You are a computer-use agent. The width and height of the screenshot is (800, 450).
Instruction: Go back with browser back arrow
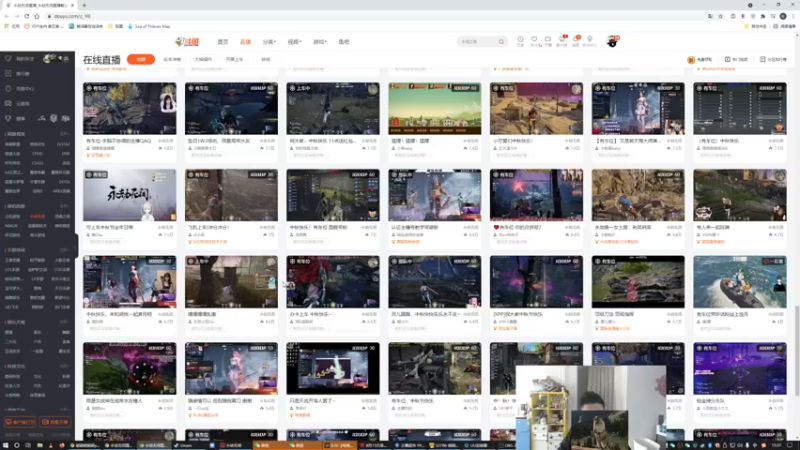coord(7,16)
